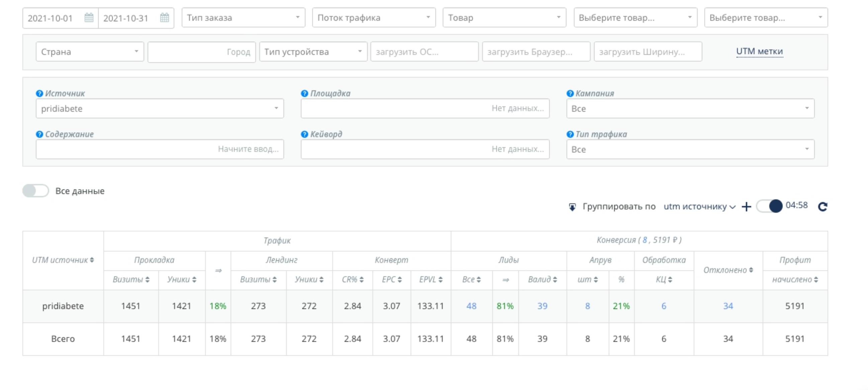Open the Источник pridiabete dropdown
The width and height of the screenshot is (868, 390).
(160, 108)
